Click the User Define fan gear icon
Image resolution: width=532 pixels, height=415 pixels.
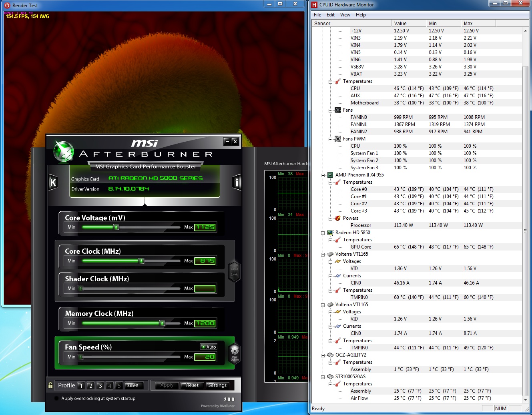pos(235,353)
